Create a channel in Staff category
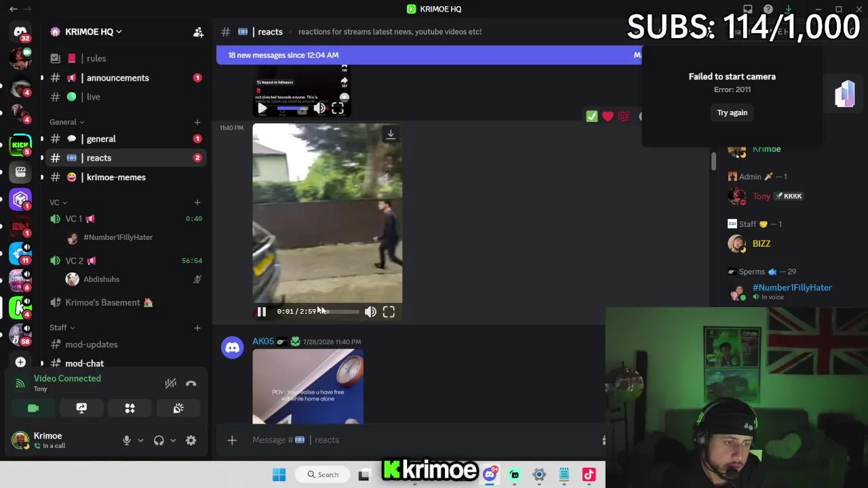The width and height of the screenshot is (868, 488). click(x=197, y=327)
